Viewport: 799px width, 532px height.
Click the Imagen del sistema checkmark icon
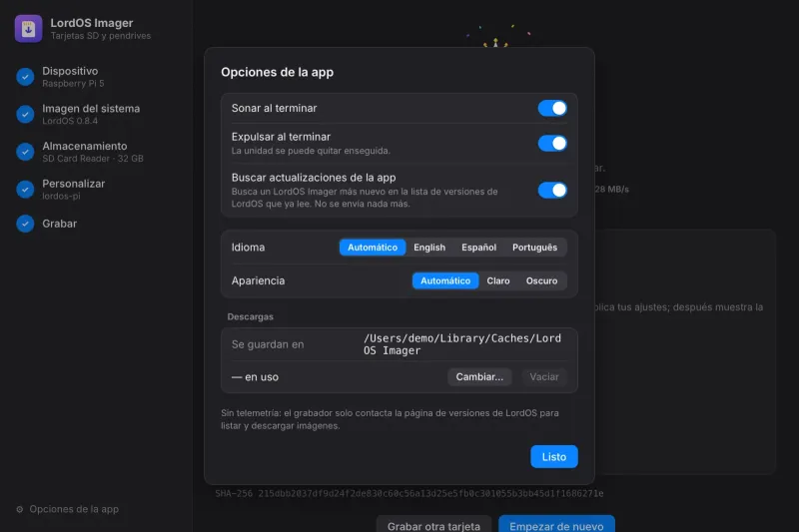point(25,114)
